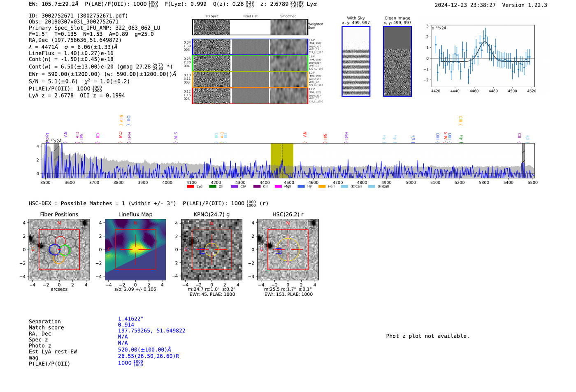Viewport: 576px width, 392px height.
Task: Open the KPNO(24.7) g image
Action: 211,250
